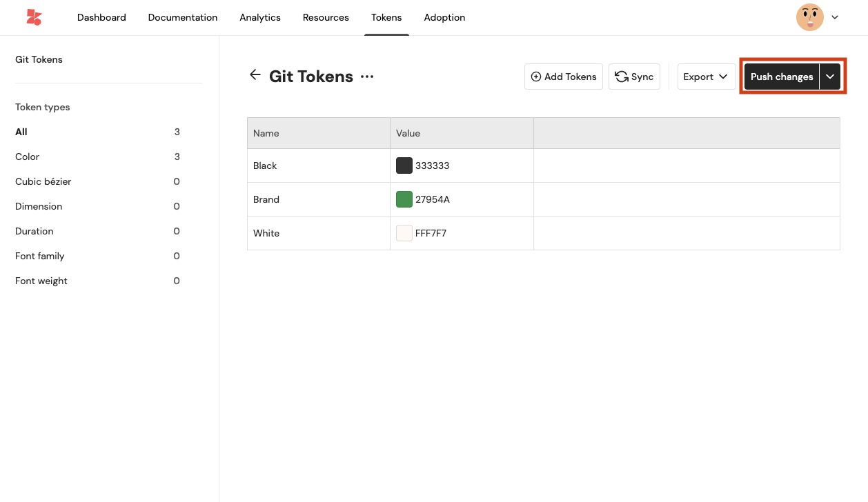The width and height of the screenshot is (868, 502).
Task: Go back using the left arrow icon
Action: (x=255, y=75)
